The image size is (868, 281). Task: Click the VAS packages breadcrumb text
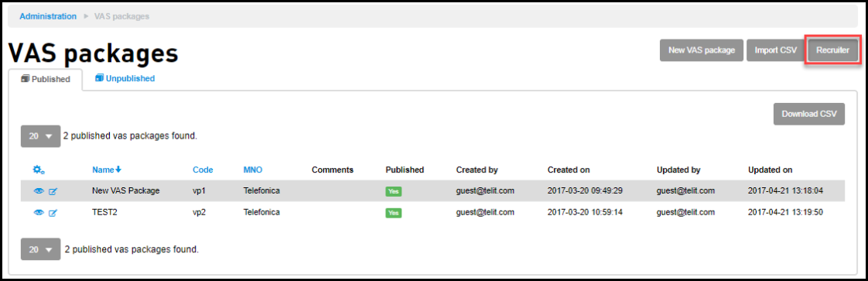tap(121, 16)
